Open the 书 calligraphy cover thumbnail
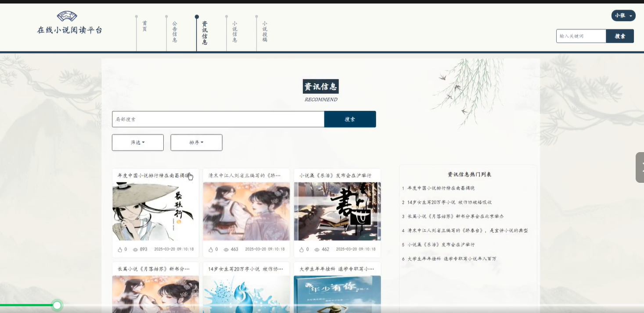Viewport: 644px width, 313px height. 337,211
